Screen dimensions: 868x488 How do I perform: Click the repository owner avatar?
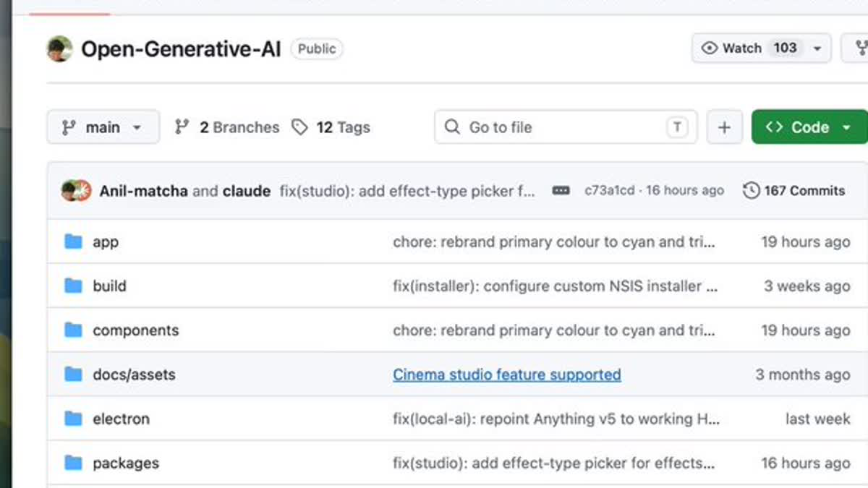coord(60,49)
